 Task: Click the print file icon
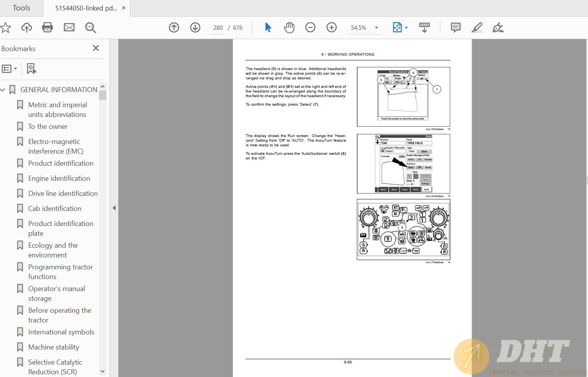(x=47, y=27)
